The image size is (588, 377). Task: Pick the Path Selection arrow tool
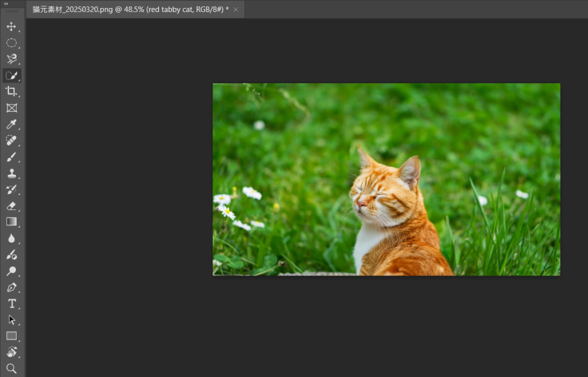(x=11, y=320)
